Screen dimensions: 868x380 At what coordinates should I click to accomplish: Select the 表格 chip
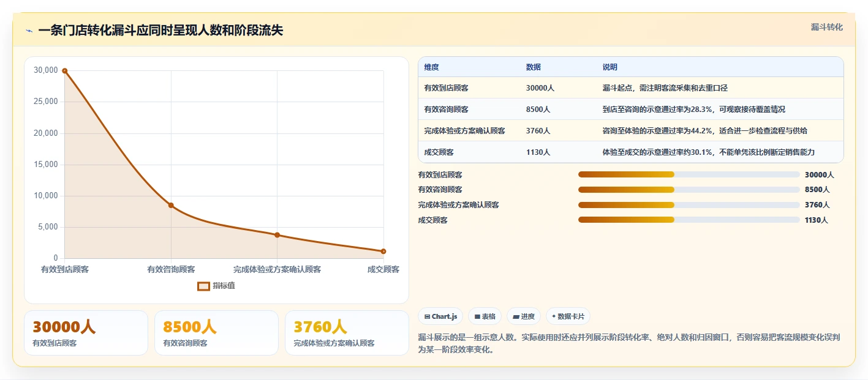point(485,316)
